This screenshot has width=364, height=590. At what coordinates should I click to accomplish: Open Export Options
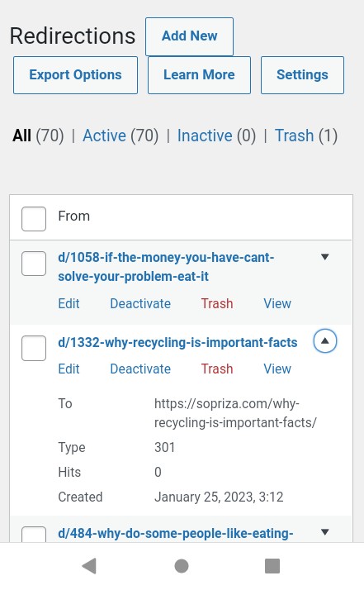coord(75,75)
